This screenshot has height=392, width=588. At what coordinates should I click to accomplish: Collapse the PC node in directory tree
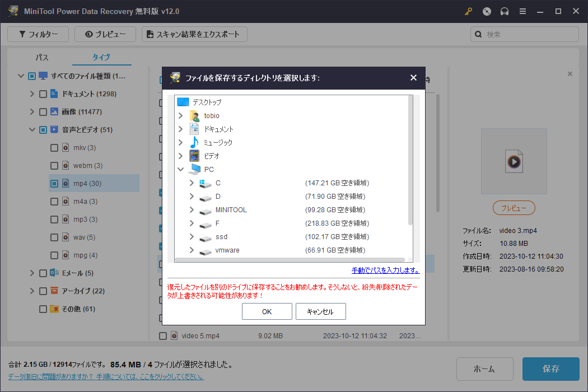tap(180, 169)
